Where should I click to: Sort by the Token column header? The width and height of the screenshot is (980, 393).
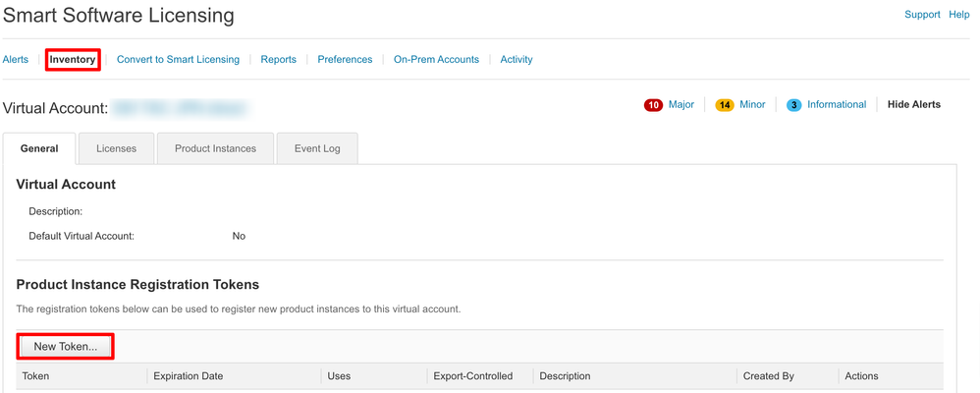35,376
